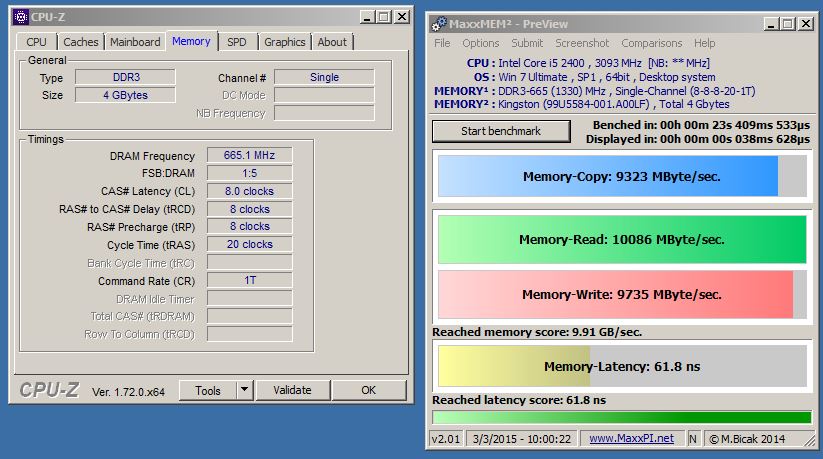Image resolution: width=823 pixels, height=459 pixels.
Task: Open the Comparisons menu
Action: tap(651, 43)
